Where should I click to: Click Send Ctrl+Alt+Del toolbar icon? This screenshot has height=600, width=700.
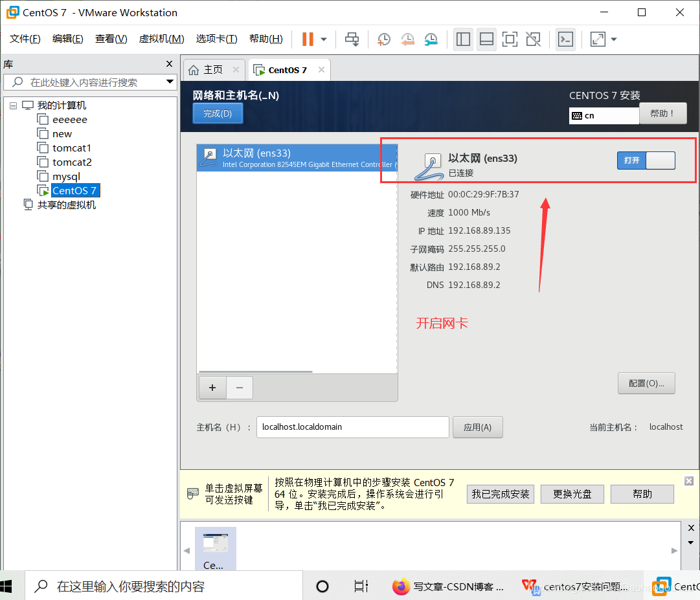click(352, 39)
